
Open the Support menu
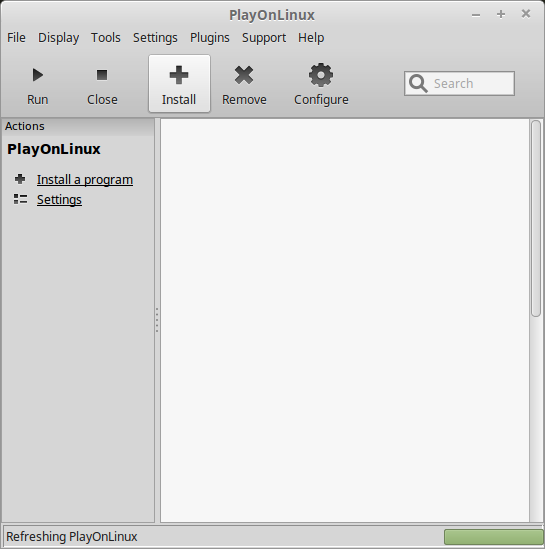(264, 37)
